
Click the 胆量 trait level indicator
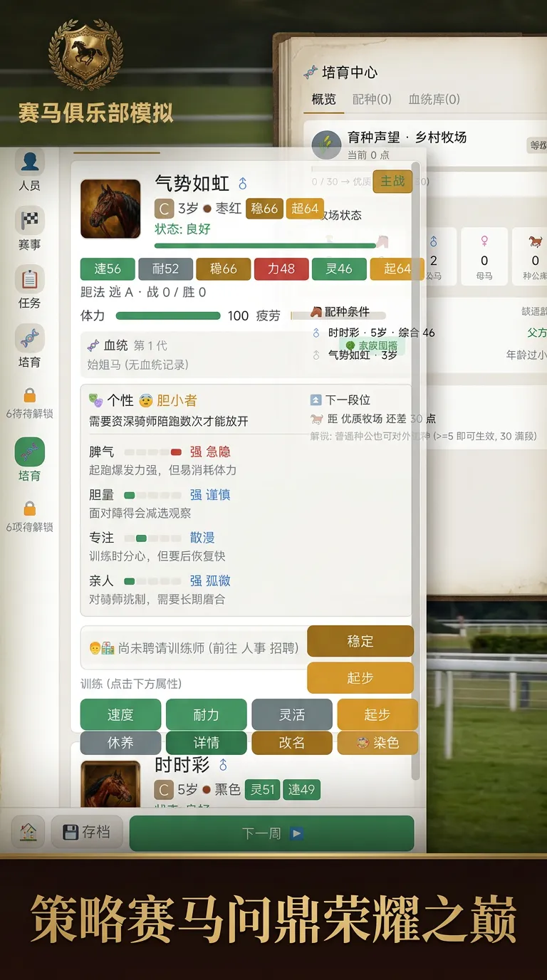point(153,495)
